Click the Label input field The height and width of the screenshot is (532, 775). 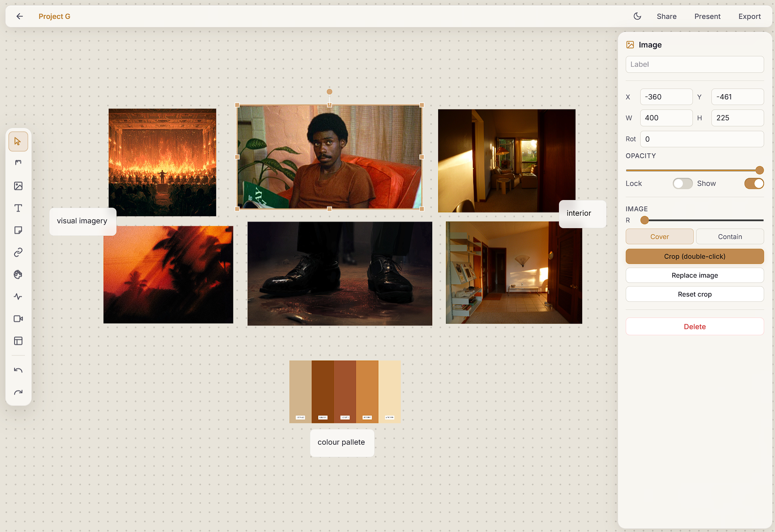point(695,64)
